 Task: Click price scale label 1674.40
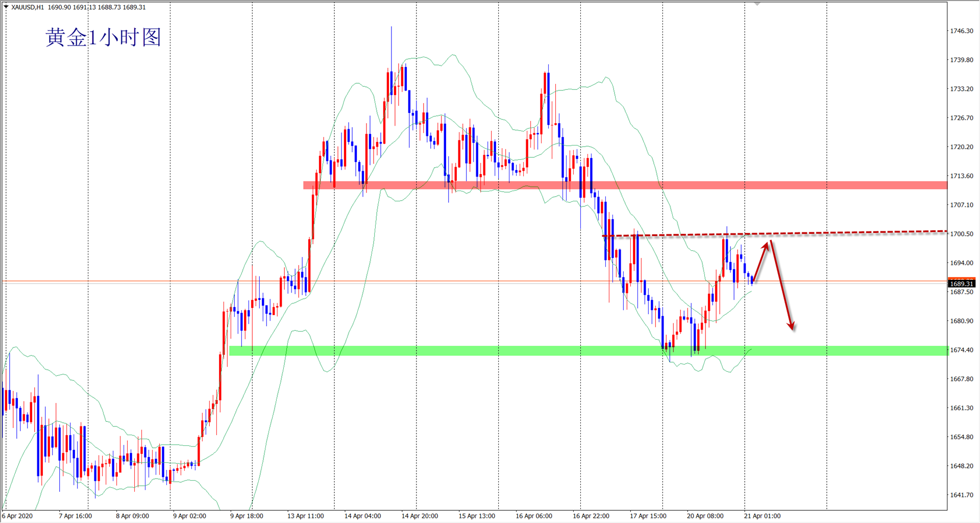pos(961,350)
